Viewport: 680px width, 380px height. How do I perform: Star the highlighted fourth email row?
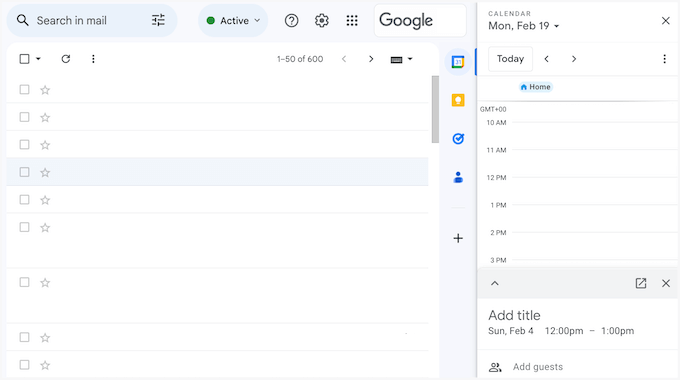coord(45,173)
